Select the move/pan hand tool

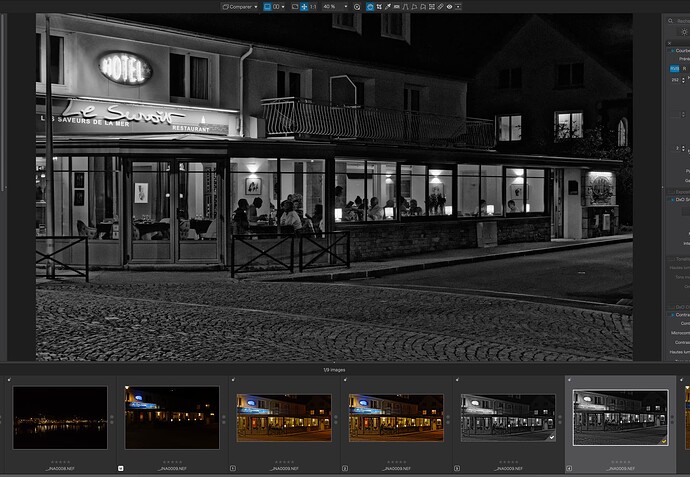click(x=304, y=6)
